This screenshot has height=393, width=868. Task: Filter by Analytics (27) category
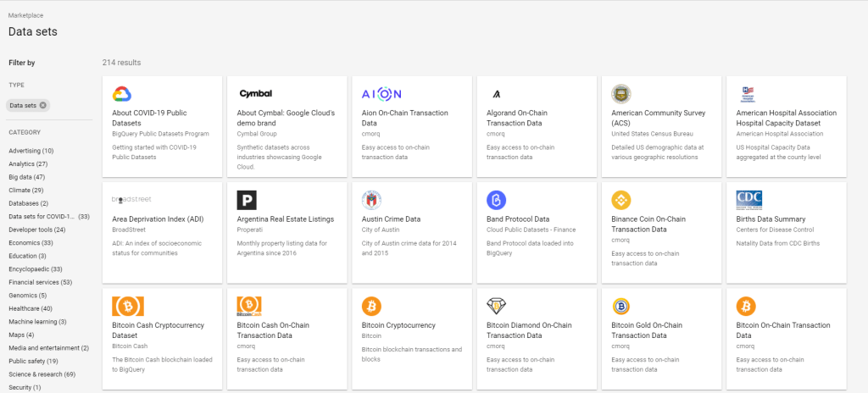pos(28,163)
